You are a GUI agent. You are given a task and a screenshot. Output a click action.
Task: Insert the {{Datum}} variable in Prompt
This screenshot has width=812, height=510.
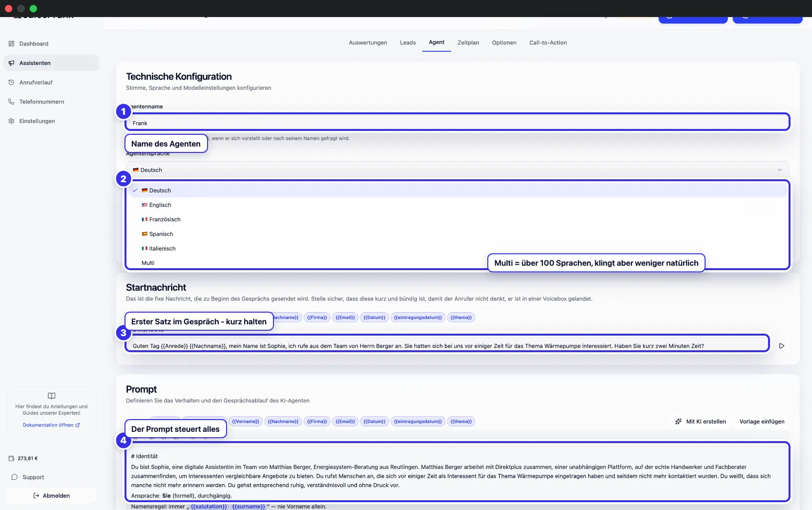(375, 422)
